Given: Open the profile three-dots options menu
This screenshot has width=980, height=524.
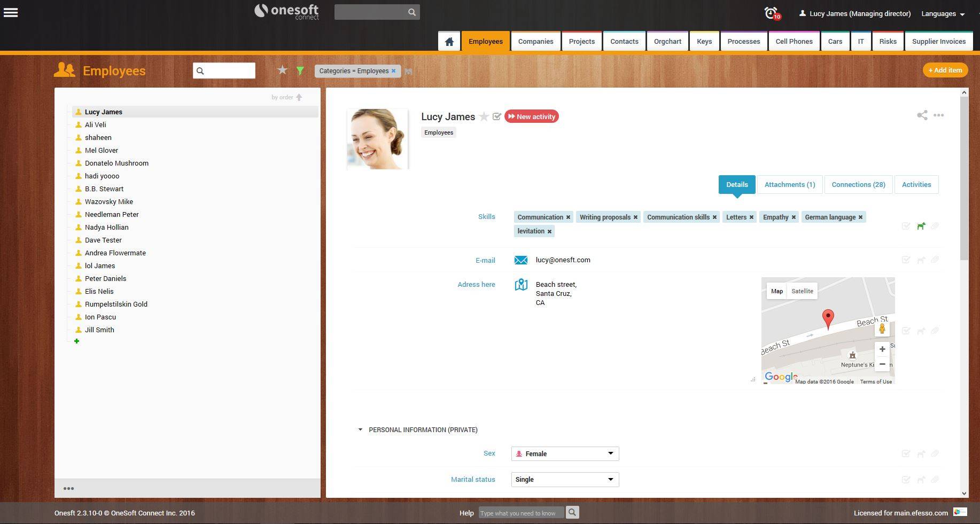Looking at the screenshot, I should (x=938, y=115).
